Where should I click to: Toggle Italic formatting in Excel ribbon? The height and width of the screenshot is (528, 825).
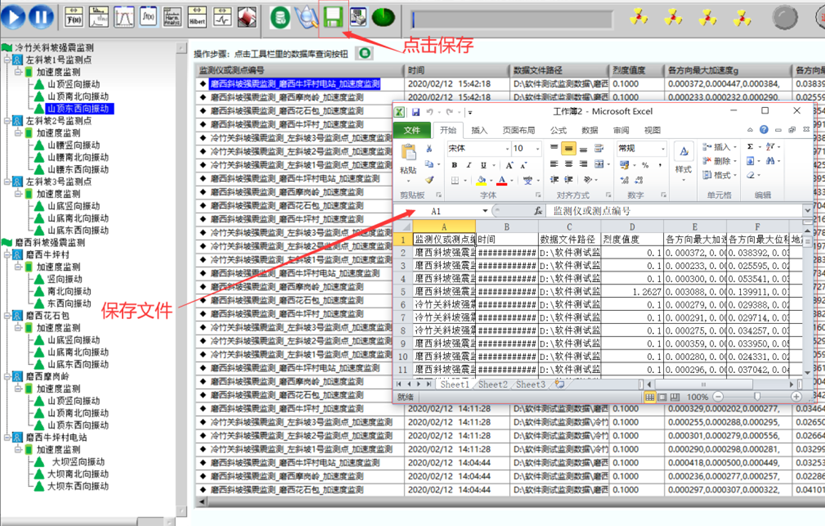pos(468,166)
